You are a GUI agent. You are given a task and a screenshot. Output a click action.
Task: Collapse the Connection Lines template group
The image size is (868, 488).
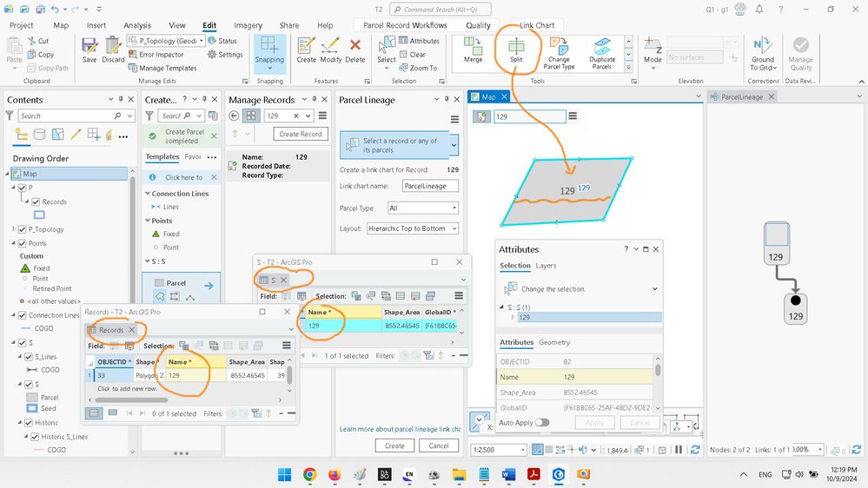[148, 194]
